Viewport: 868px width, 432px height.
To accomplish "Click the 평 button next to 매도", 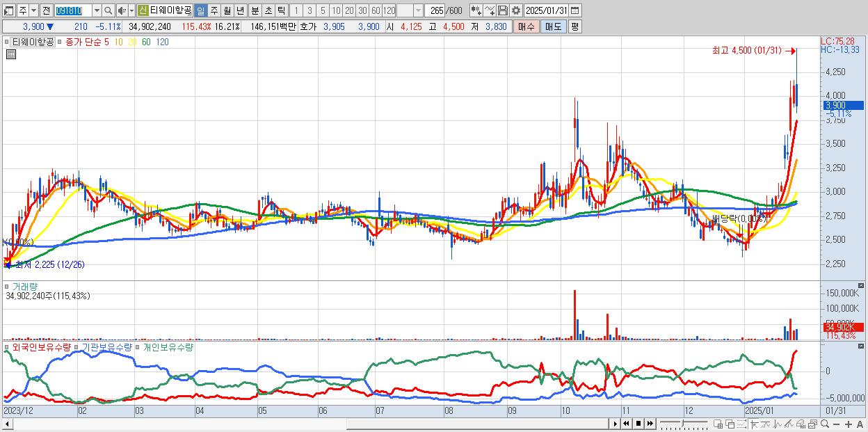I will tap(574, 26).
